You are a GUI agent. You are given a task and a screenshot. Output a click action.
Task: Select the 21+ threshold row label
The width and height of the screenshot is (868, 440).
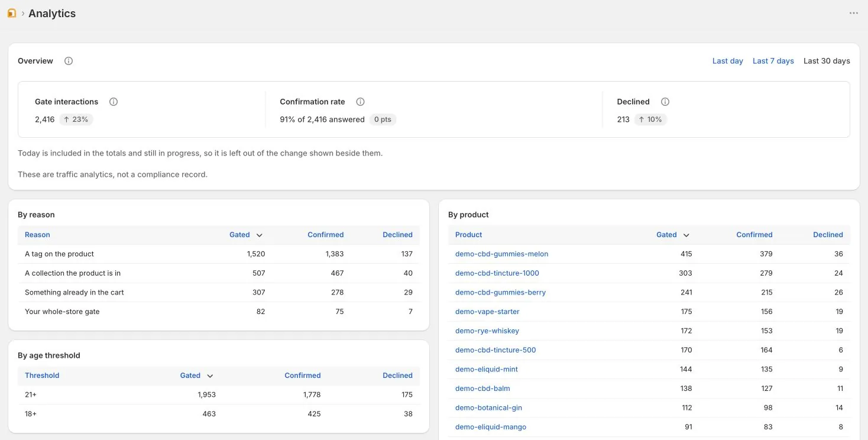[31, 394]
